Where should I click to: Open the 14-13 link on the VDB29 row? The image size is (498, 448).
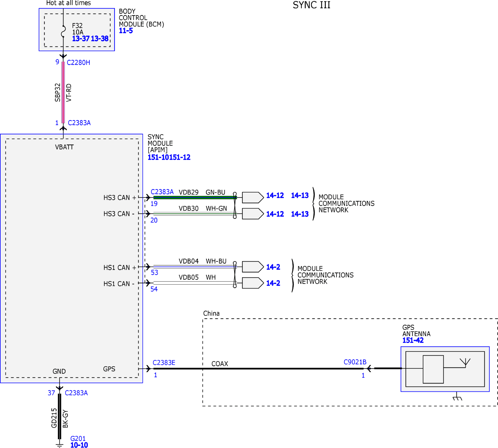[x=300, y=195]
